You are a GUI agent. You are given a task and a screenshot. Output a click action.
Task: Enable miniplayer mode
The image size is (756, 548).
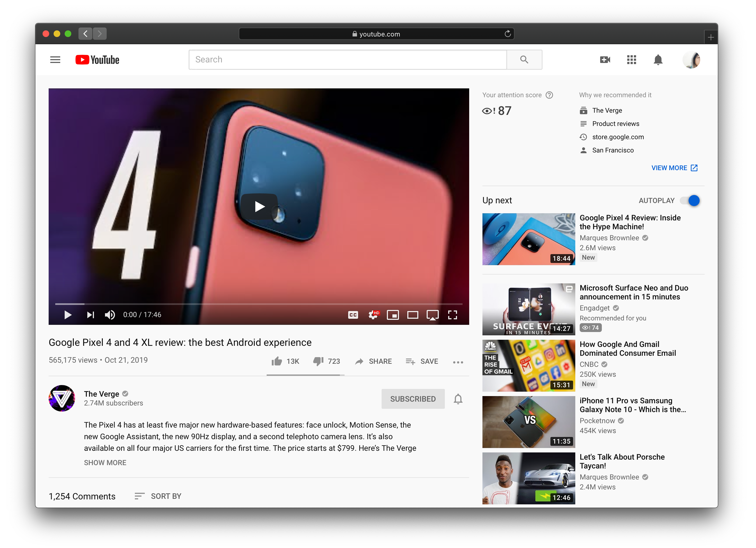(393, 315)
